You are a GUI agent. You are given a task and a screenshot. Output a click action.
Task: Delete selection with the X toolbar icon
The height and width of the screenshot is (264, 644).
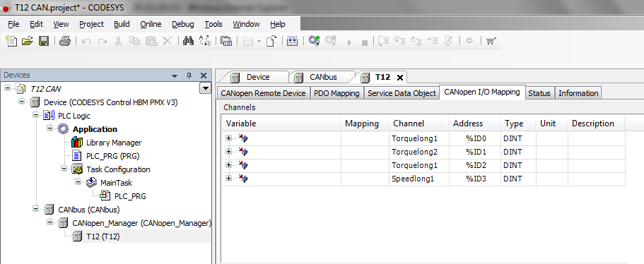[x=167, y=41]
